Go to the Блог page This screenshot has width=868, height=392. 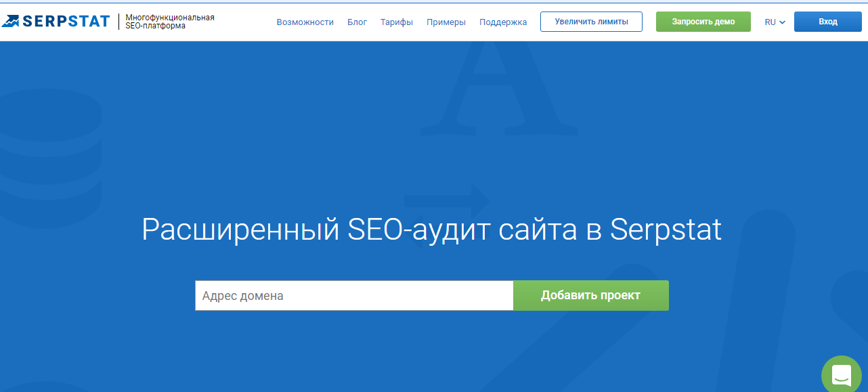357,22
